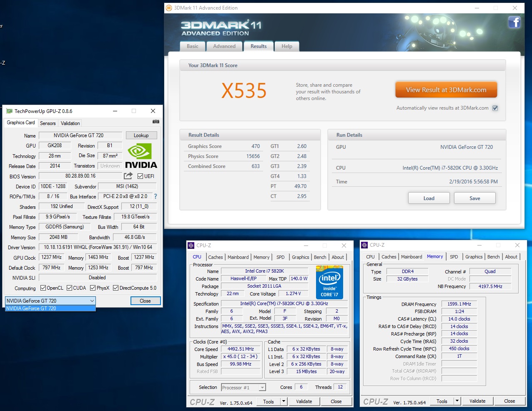This screenshot has height=411, width=532.
Task: Click the GPU-Z title bar icon
Action: point(9,111)
